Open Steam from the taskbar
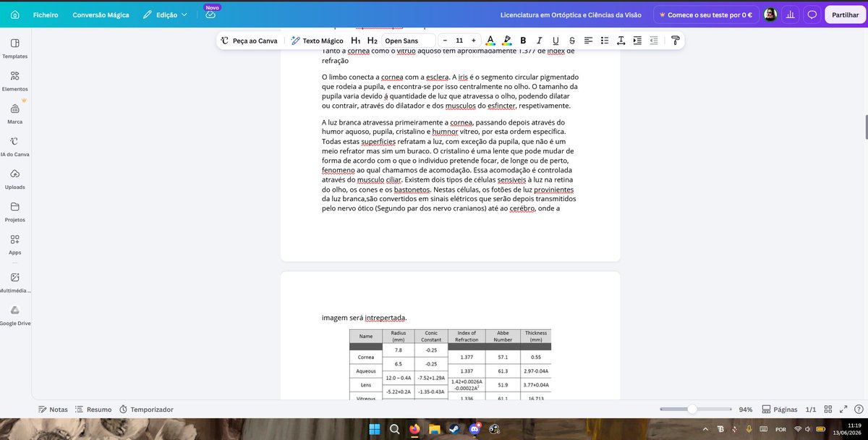This screenshot has width=868, height=440. tap(454, 429)
